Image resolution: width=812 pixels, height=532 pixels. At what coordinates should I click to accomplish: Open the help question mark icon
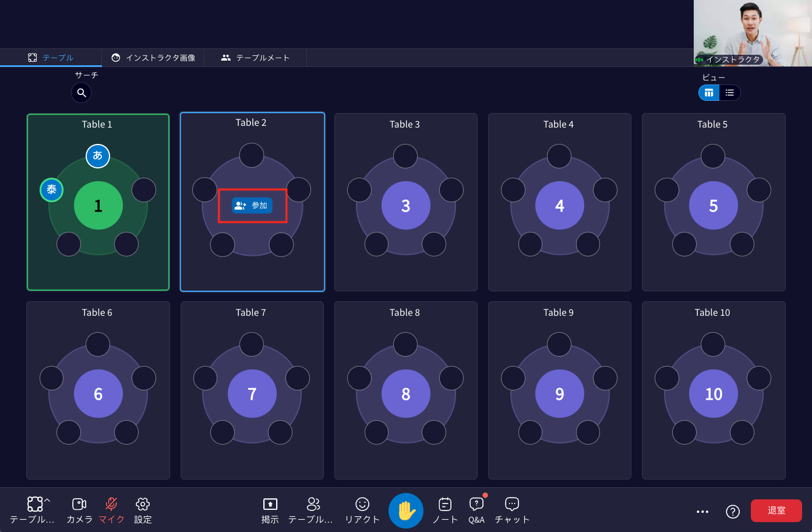click(733, 512)
